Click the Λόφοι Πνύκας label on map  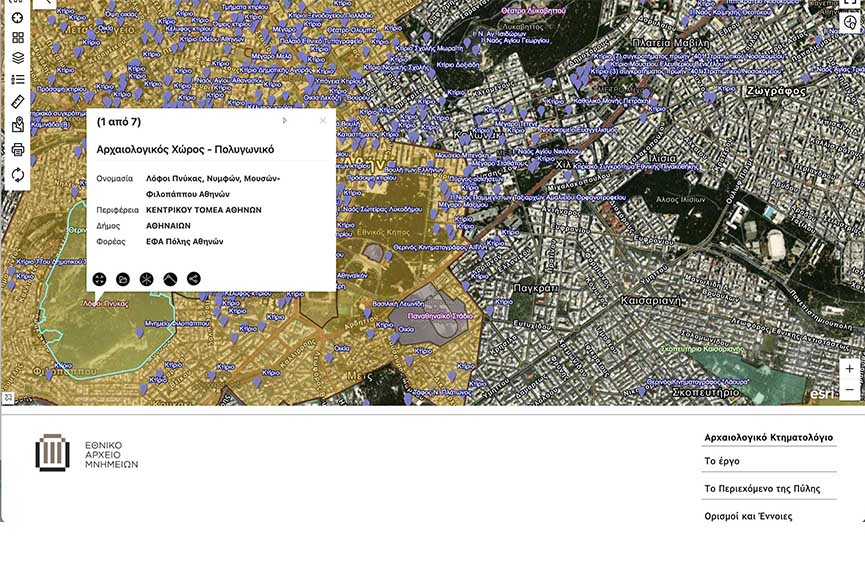105,303
